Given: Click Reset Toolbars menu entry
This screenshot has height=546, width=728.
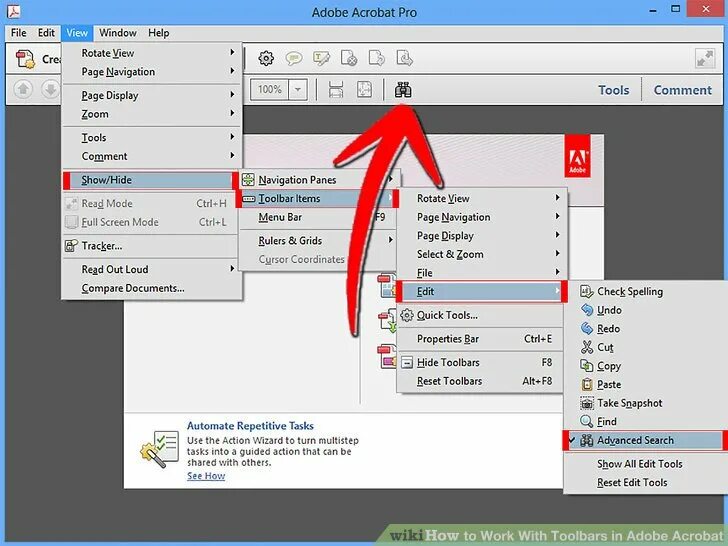Looking at the screenshot, I should pos(481,381).
